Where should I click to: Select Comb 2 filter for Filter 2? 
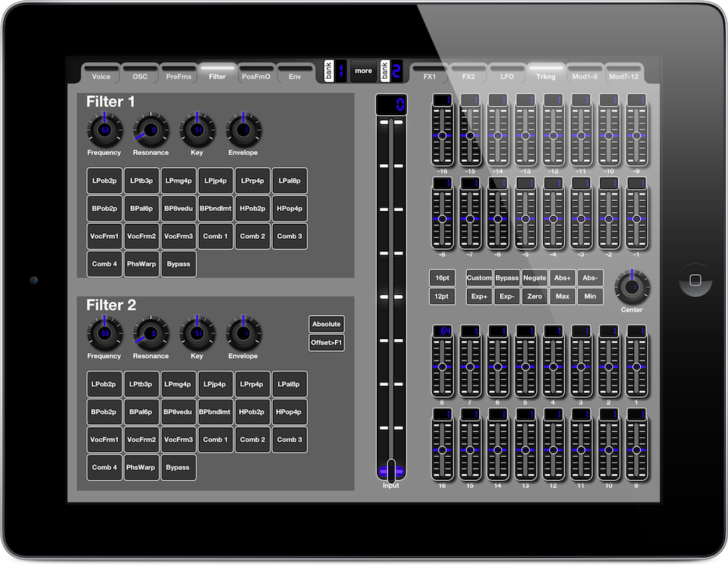(252, 439)
